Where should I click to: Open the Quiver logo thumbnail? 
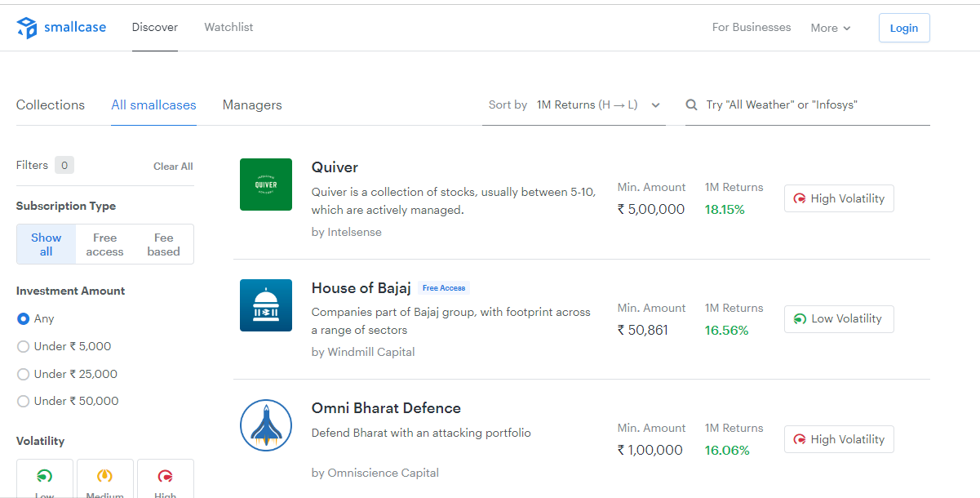266,185
